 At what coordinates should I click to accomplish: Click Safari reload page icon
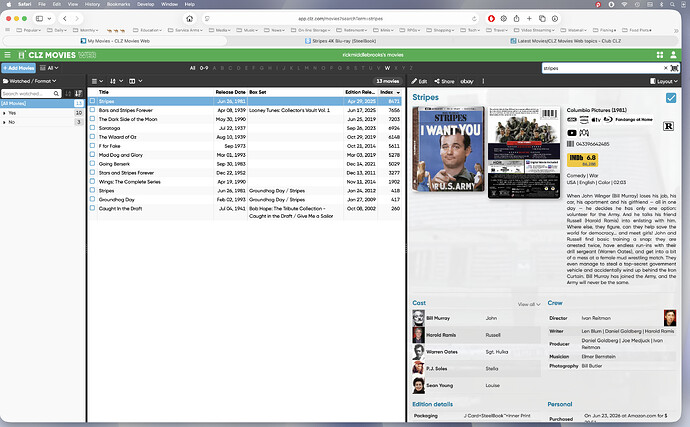click(x=474, y=18)
